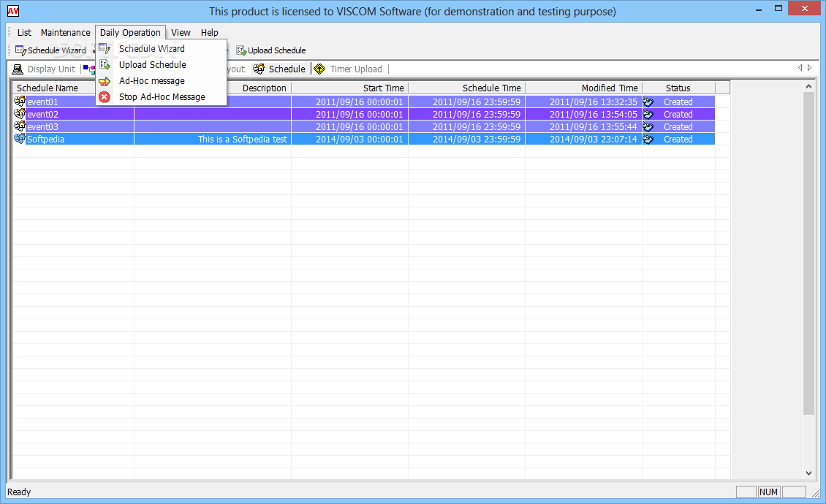Click the yellow Timer Upload icon
The image size is (826, 504).
pos(319,69)
